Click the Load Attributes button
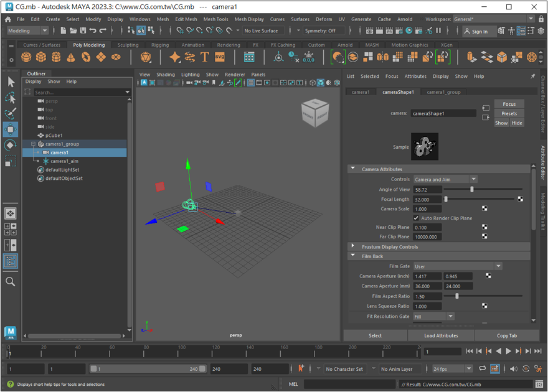Viewport: 548px width, 392px height. pyautogui.click(x=441, y=335)
